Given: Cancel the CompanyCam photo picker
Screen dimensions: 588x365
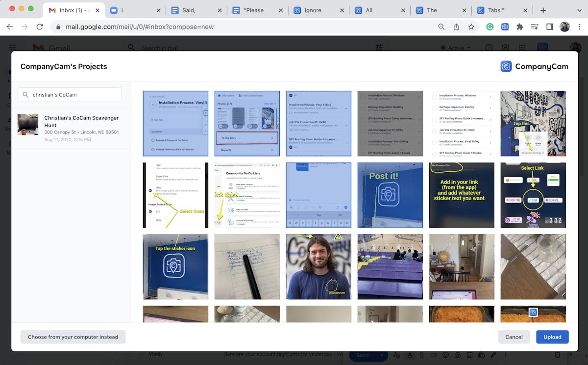Looking at the screenshot, I should [514, 337].
